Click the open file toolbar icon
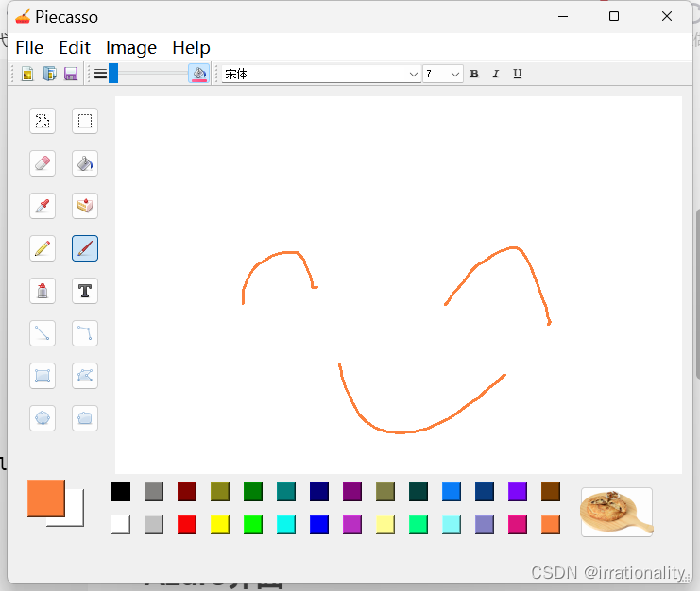700x591 pixels. (49, 74)
